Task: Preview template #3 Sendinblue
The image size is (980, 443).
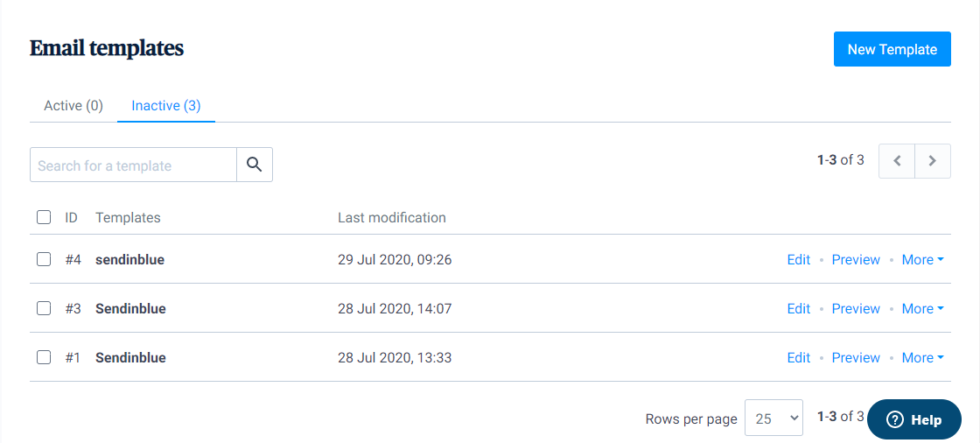Action: (x=856, y=308)
